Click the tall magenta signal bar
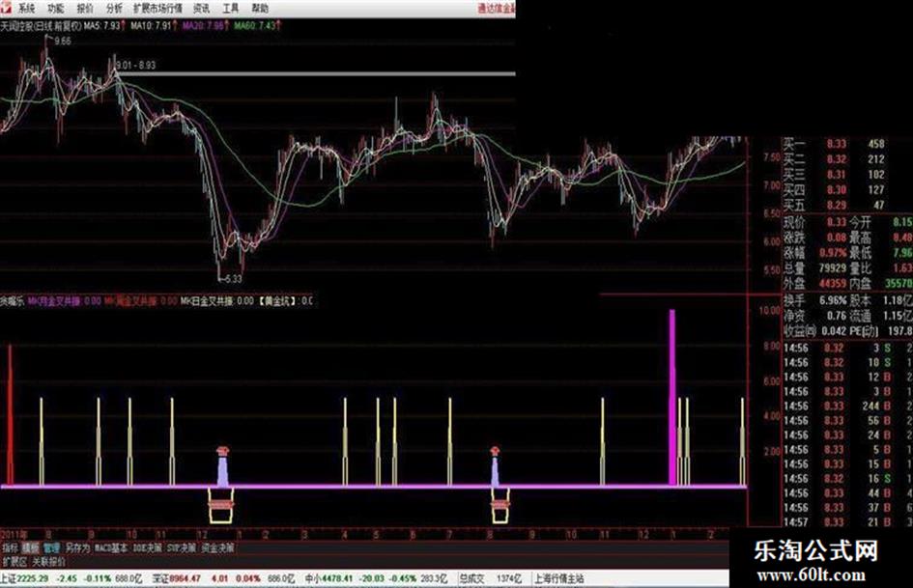Image resolution: width=913 pixels, height=588 pixels. 672,397
